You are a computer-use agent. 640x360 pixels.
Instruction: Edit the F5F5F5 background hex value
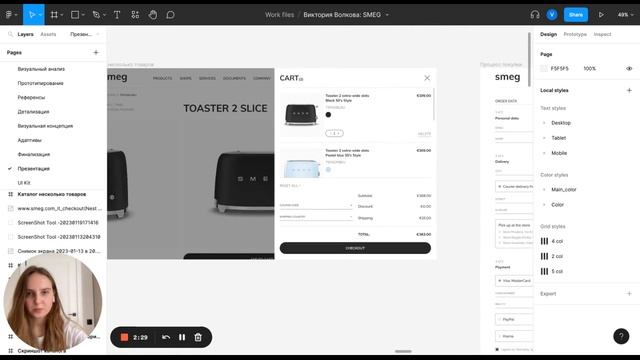[559, 69]
